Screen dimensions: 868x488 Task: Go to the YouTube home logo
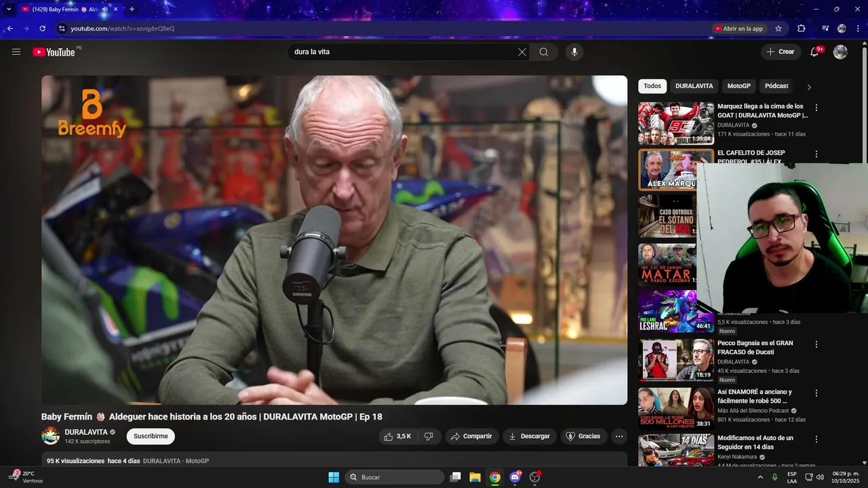pos(54,52)
